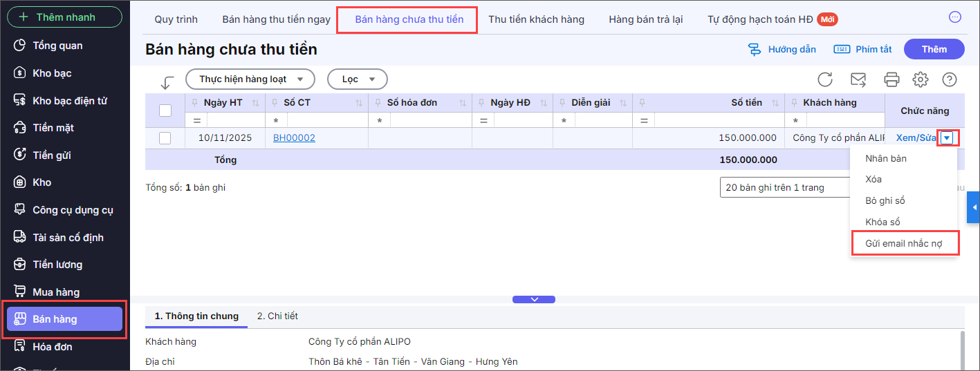Choose Gửi email nhắc nợ menu option
Viewport: 980px width, 371px height.
coord(904,244)
